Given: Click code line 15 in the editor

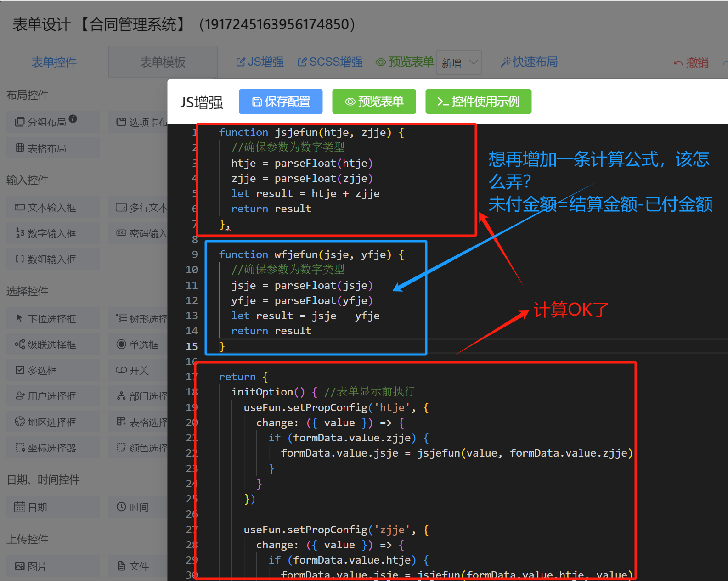Looking at the screenshot, I should point(322,346).
